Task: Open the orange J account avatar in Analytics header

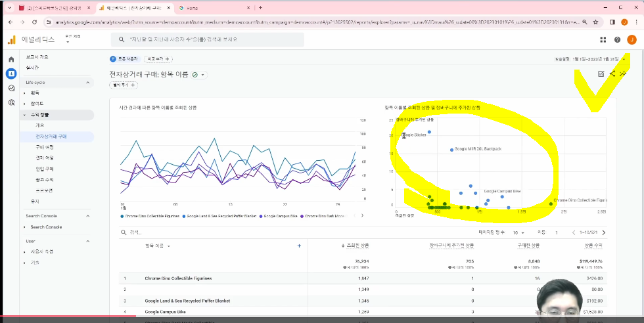Action: [632, 39]
